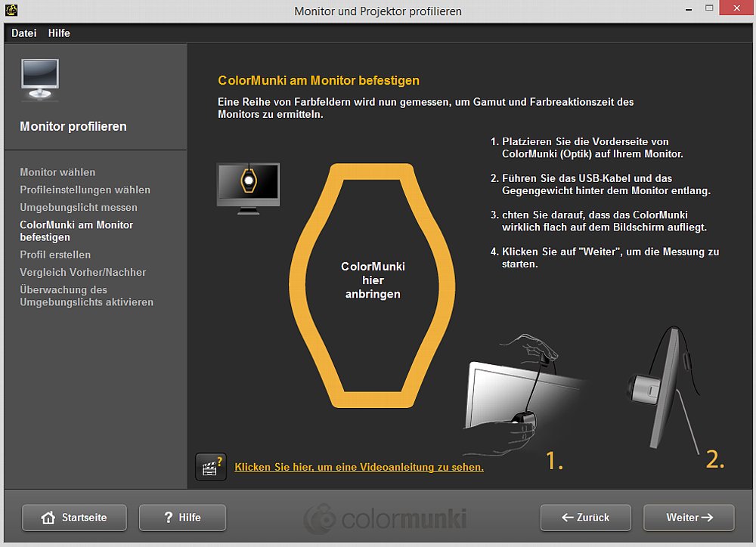Click the small monitor placement thumbnail
This screenshot has width=756, height=547.
(x=248, y=188)
